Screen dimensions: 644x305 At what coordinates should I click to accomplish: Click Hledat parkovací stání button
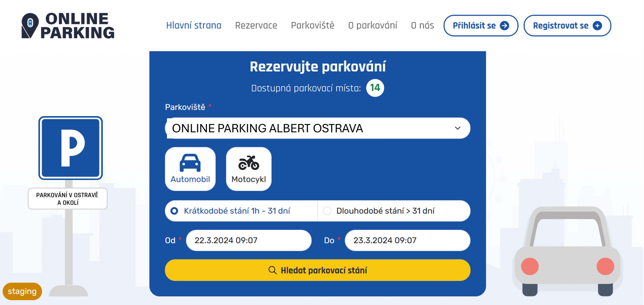tap(317, 270)
